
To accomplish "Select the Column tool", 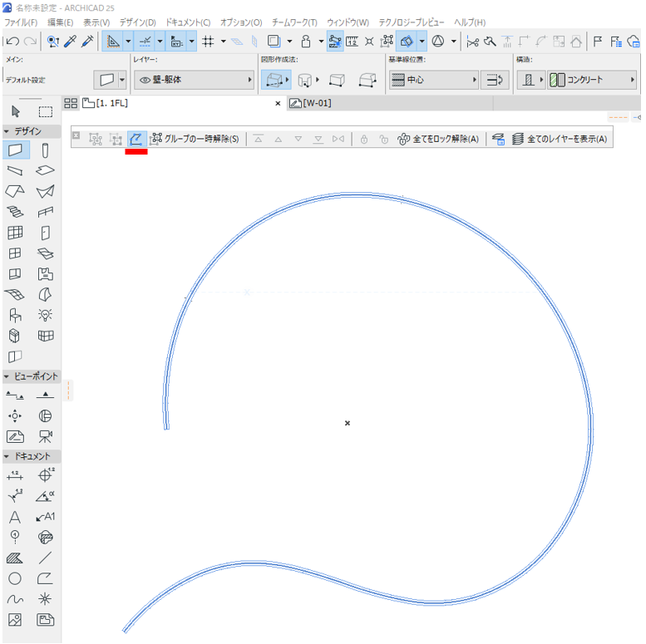I will (x=46, y=150).
